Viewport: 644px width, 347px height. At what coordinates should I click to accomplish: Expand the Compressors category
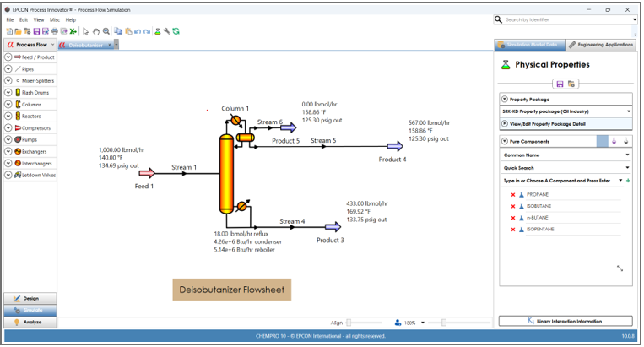(8, 127)
